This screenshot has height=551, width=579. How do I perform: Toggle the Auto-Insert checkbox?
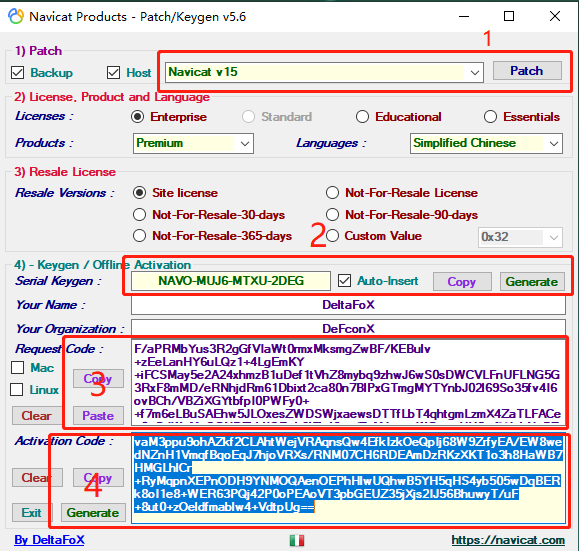[344, 281]
